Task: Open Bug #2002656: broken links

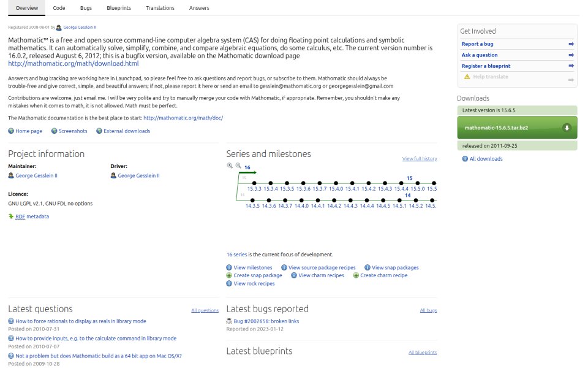Action: (x=266, y=321)
